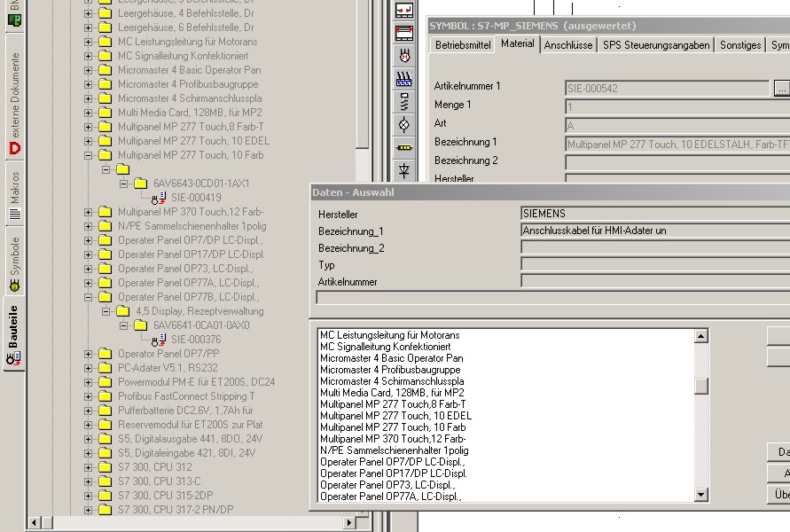The height and width of the screenshot is (532, 790).
Task: Switch to the Betriebsmittel tab
Action: 463,45
